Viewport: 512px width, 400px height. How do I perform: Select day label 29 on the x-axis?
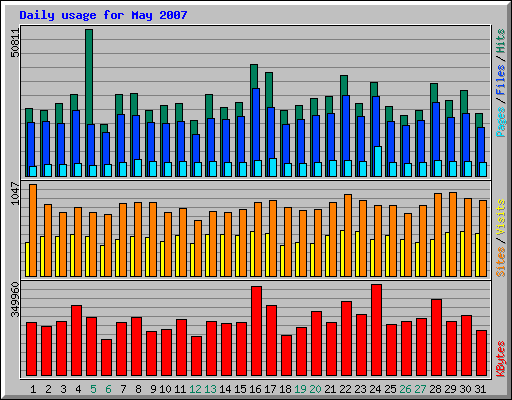tap(450, 389)
